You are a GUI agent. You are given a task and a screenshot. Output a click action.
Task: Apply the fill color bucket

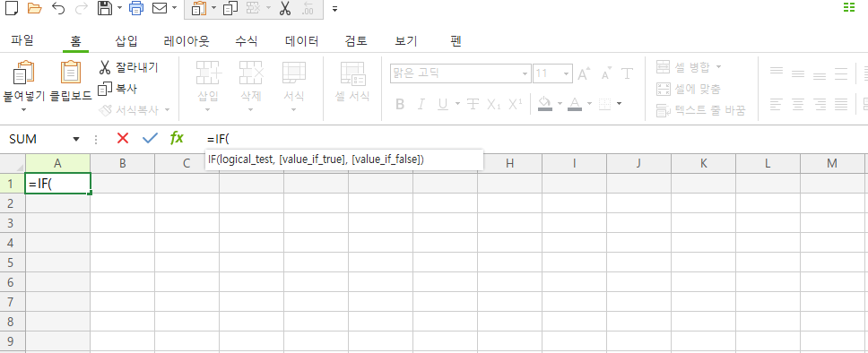[x=545, y=103]
